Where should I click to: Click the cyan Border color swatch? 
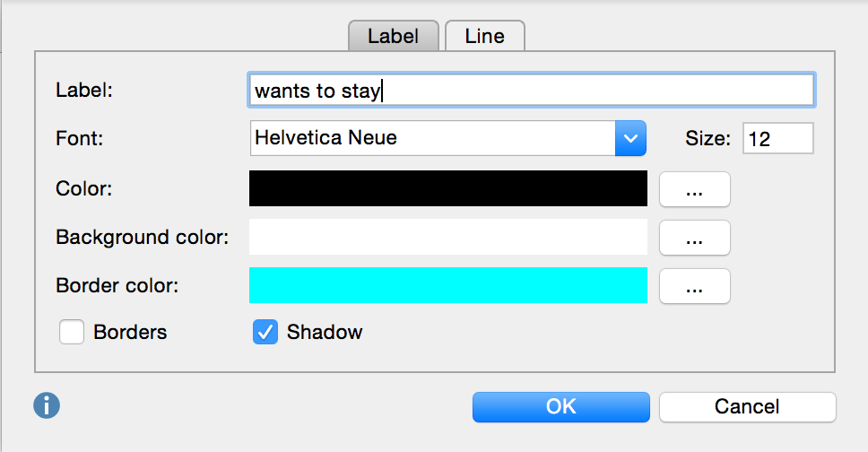click(x=447, y=285)
